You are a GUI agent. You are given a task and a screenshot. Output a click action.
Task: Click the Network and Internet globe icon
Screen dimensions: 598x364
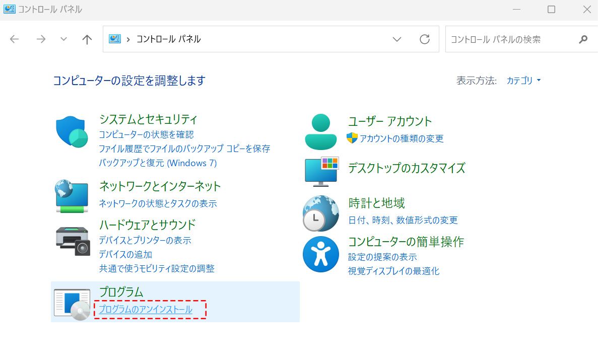coord(71,195)
